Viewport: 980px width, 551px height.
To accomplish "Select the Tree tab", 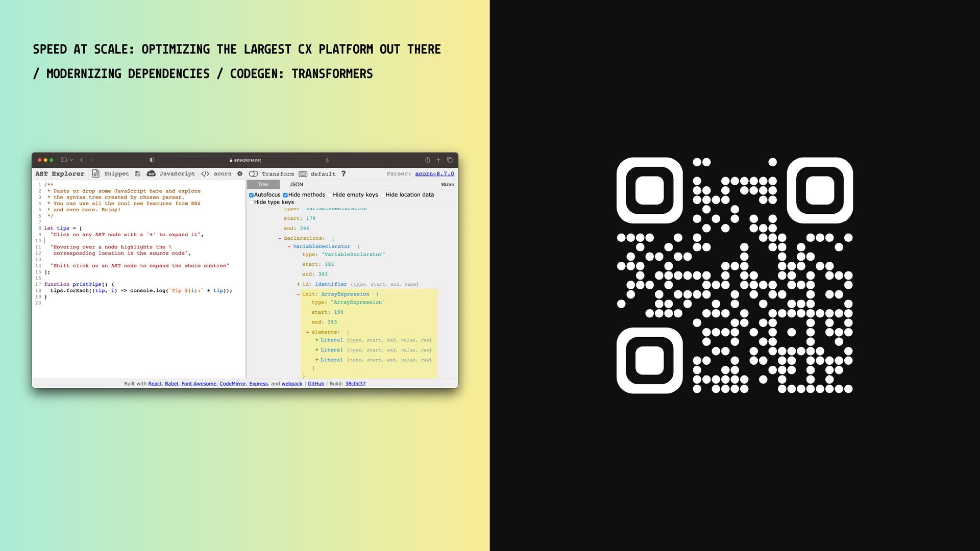I will [263, 185].
